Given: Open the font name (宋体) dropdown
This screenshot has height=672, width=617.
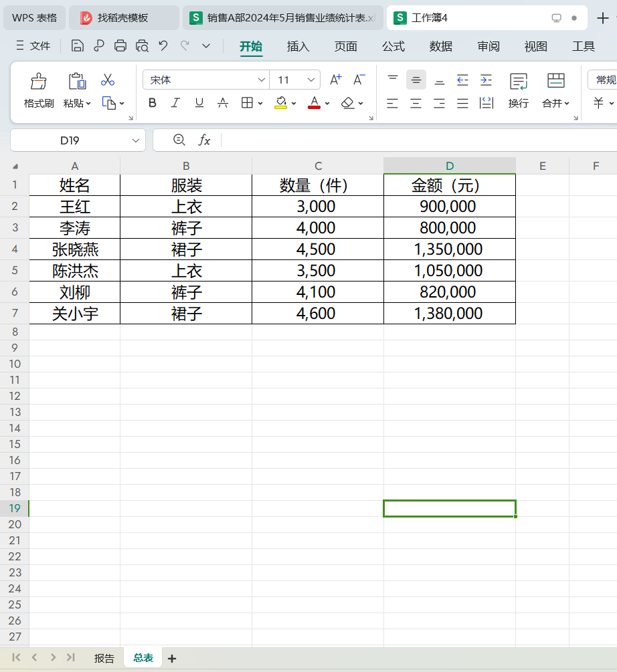Looking at the screenshot, I should pos(261,80).
